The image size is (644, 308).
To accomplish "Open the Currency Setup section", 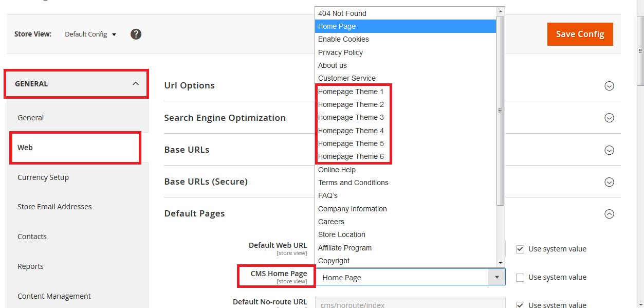I will (x=43, y=177).
